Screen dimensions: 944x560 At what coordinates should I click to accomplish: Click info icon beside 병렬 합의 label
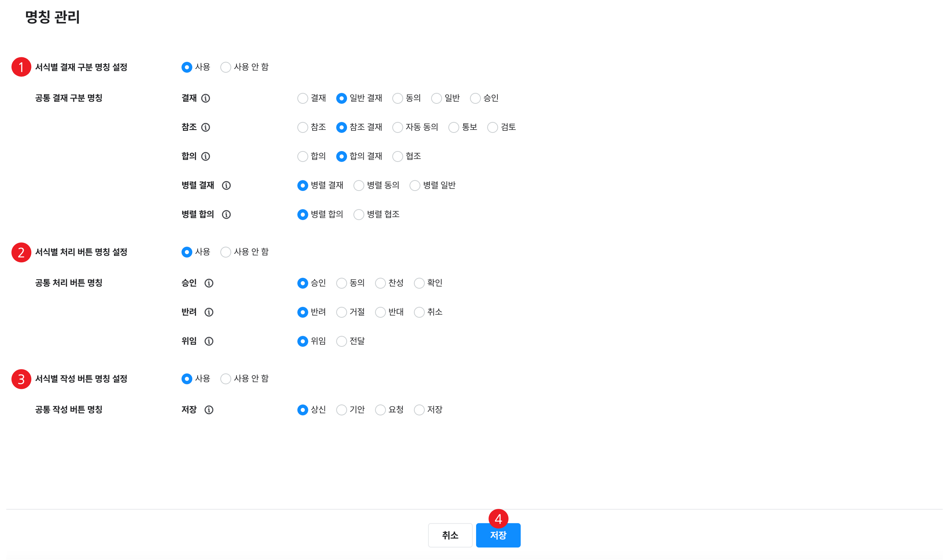pyautogui.click(x=226, y=215)
